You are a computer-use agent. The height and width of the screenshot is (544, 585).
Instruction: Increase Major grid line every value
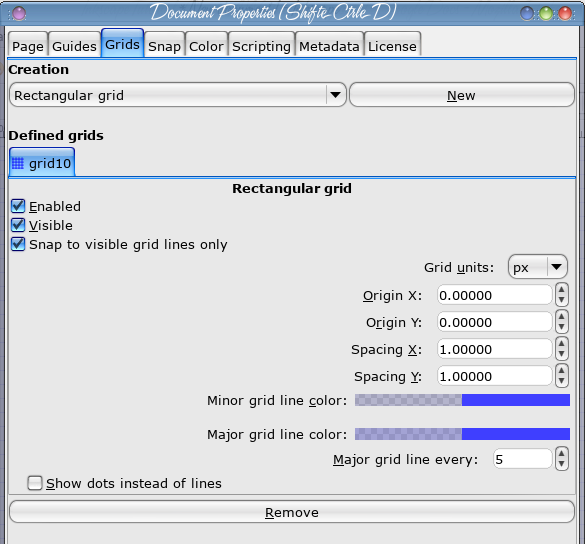point(561,454)
